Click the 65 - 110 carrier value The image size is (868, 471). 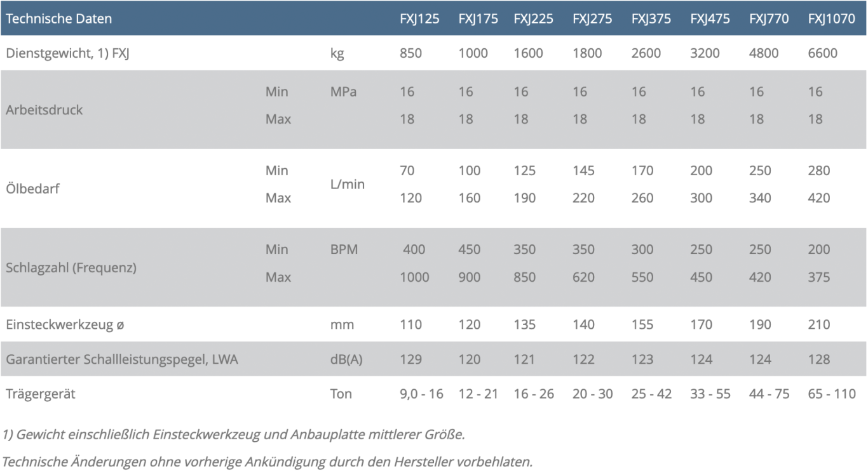(832, 394)
